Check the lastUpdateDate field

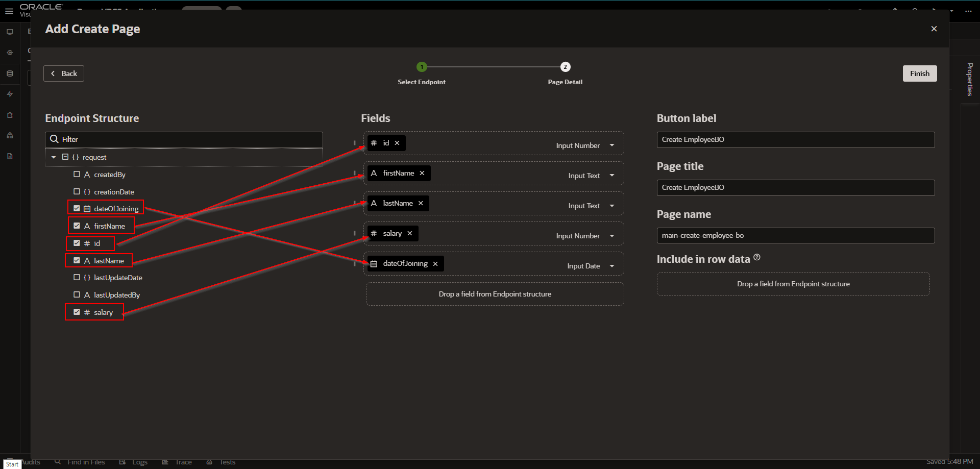pyautogui.click(x=77, y=278)
